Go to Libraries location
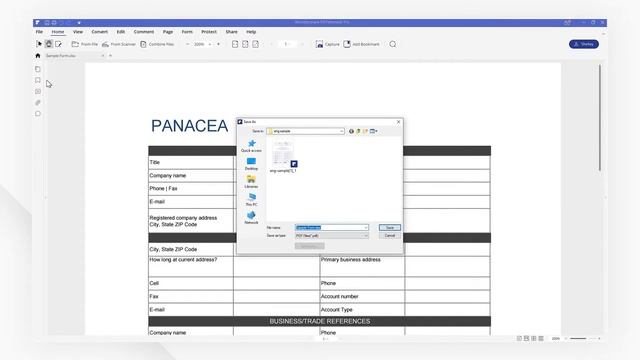The image size is (640, 360). pyautogui.click(x=251, y=182)
